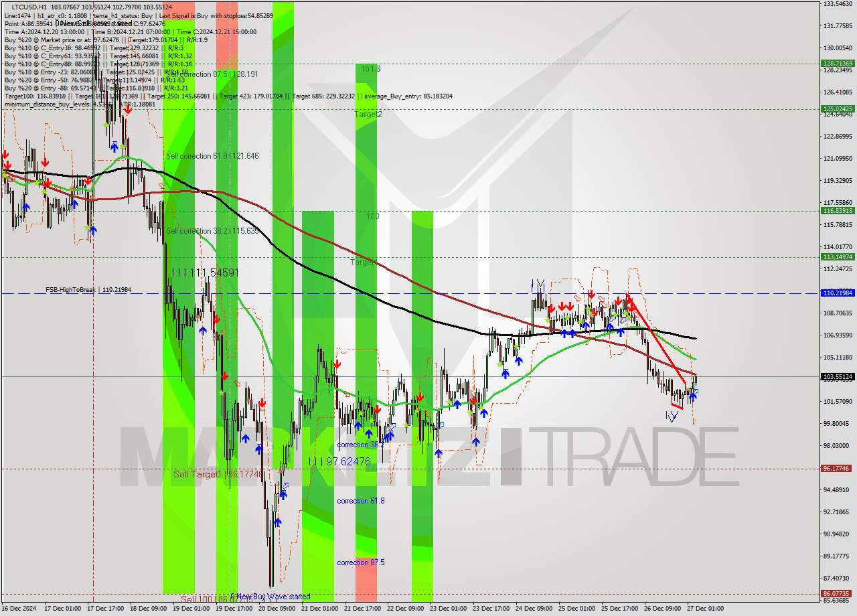This screenshot has height=616, width=857.
Task: Click the blue 'correction 61.8' label
Action: [x=361, y=501]
